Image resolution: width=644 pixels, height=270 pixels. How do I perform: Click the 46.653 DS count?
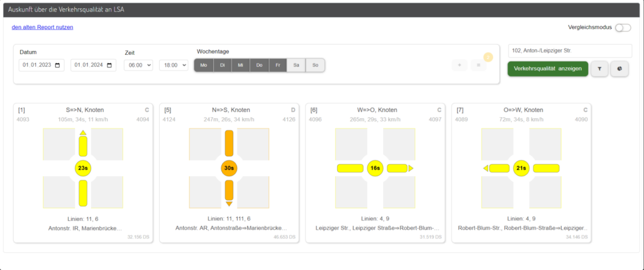(x=284, y=237)
